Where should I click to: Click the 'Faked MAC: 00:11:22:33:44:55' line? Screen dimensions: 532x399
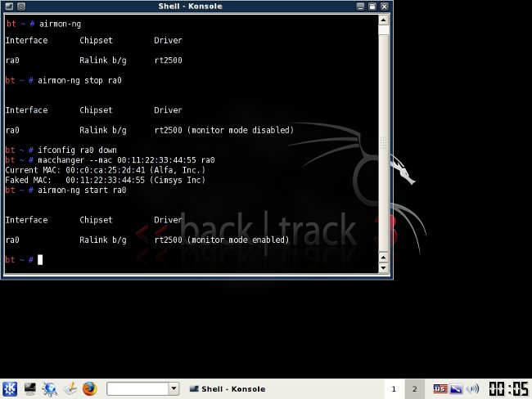pyautogui.click(x=106, y=180)
